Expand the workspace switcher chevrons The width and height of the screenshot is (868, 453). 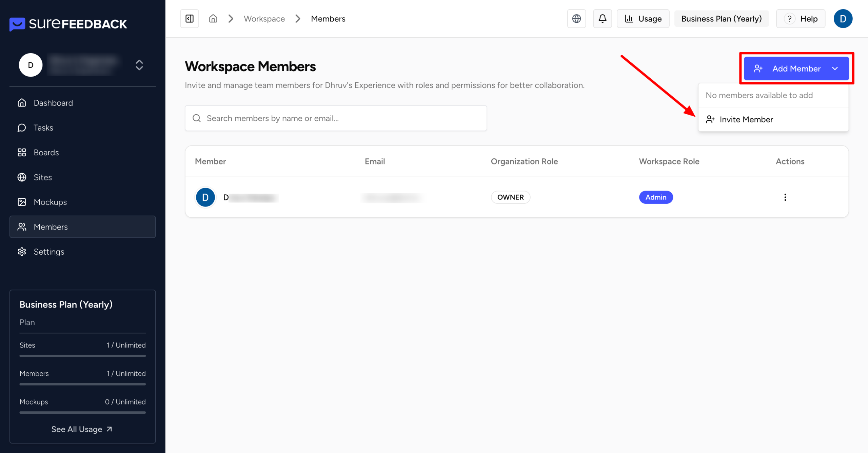(139, 65)
